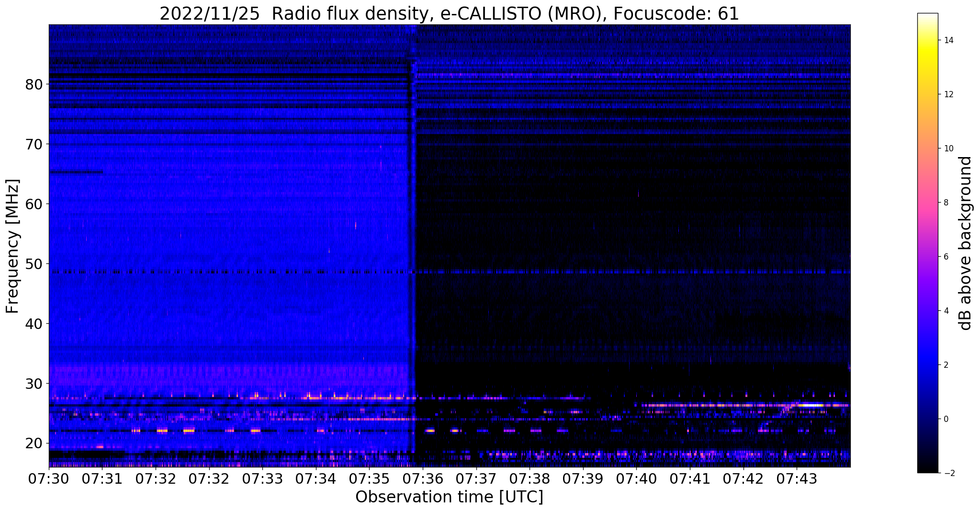Click the 20 MHz frequency tick label
Viewport: 980px width, 511px height.
tap(34, 443)
